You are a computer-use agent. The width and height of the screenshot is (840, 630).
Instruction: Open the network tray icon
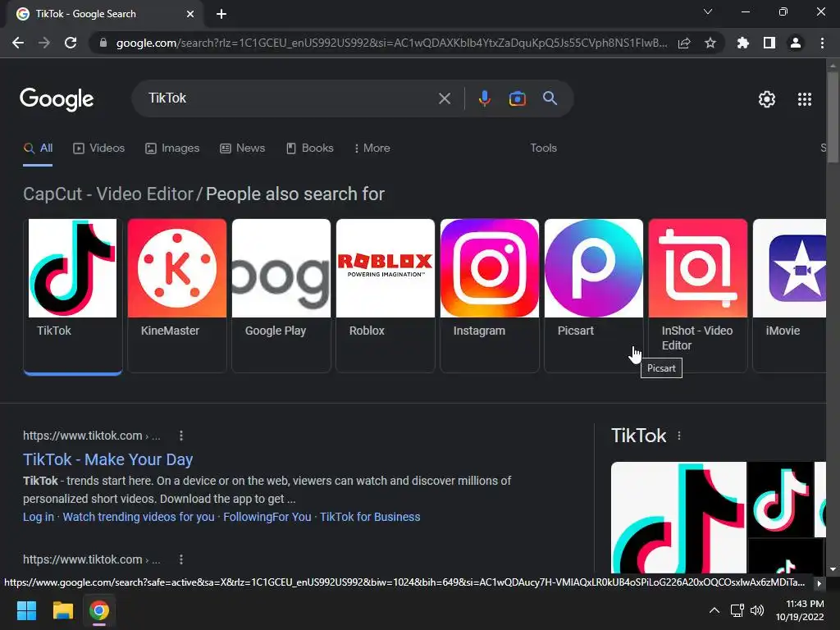737,610
